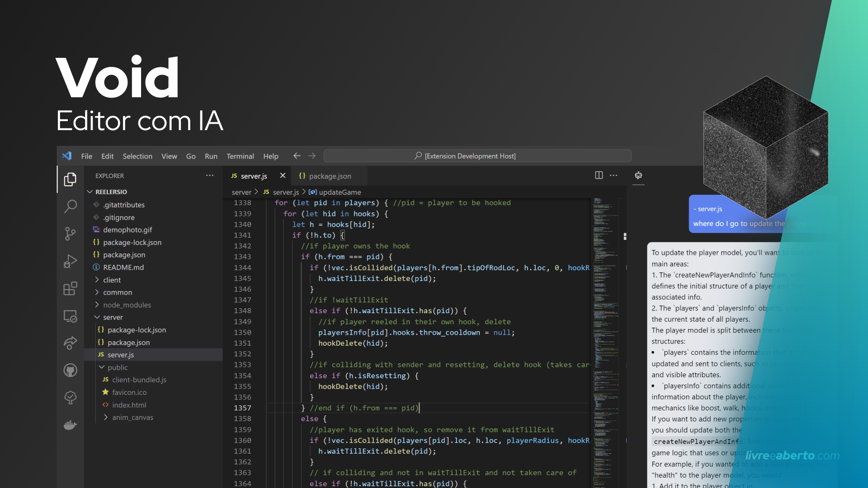Open the Run and Debug view
The width and height of the screenshot is (868, 488).
(70, 261)
